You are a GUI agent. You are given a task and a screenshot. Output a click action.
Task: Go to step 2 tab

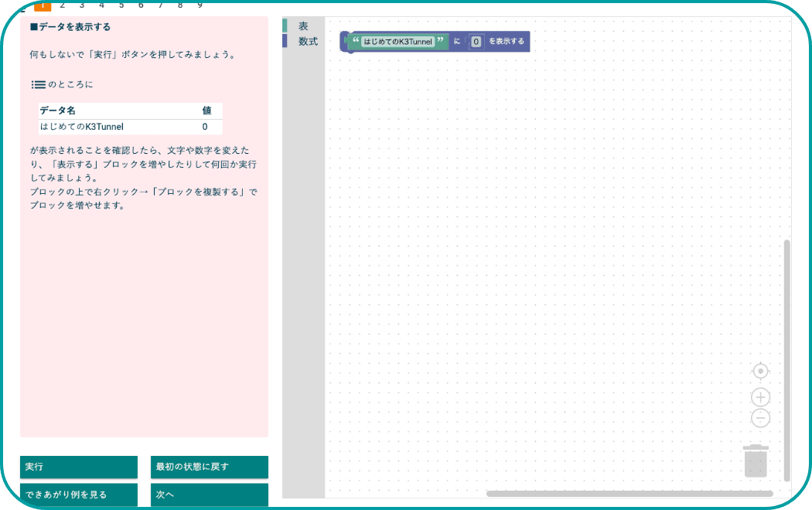pos(62,5)
